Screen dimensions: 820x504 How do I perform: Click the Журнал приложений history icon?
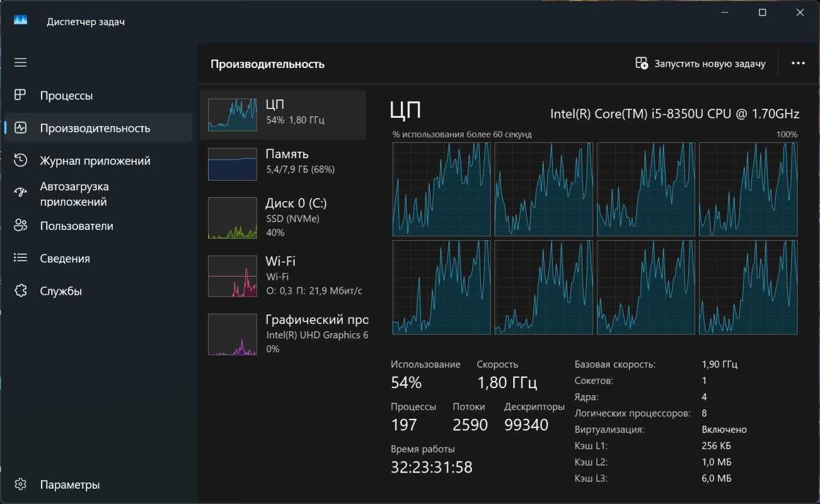20,160
